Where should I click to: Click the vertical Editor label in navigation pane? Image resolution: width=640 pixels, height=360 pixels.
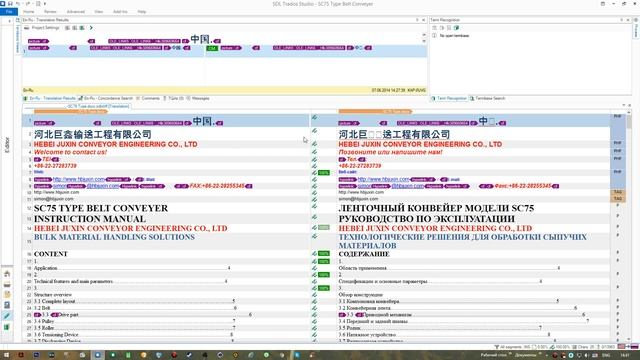(x=7, y=145)
